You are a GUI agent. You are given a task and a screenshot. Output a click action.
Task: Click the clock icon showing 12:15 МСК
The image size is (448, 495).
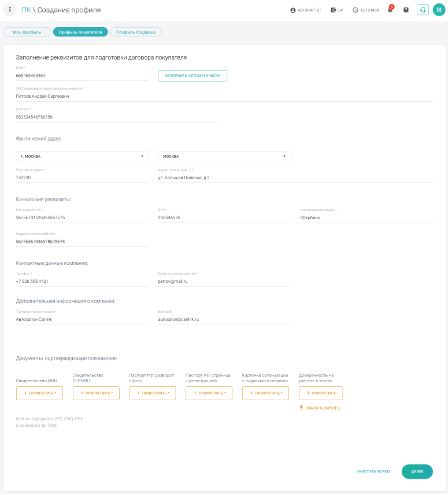(x=356, y=10)
